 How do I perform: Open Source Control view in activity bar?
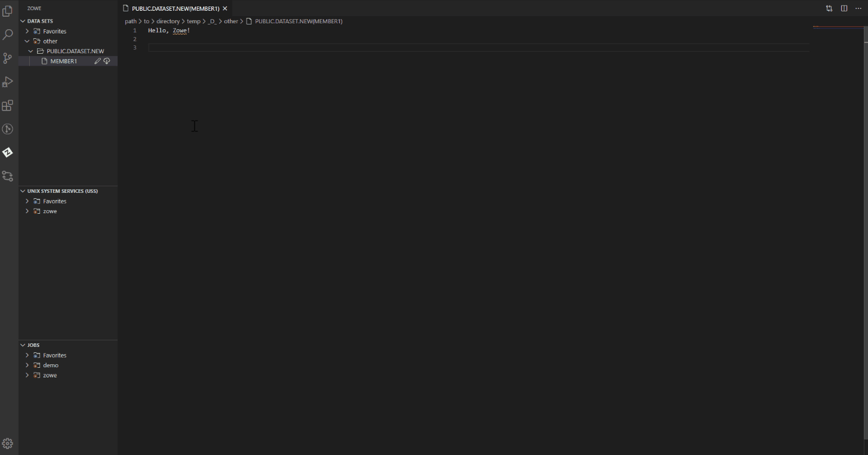click(8, 58)
